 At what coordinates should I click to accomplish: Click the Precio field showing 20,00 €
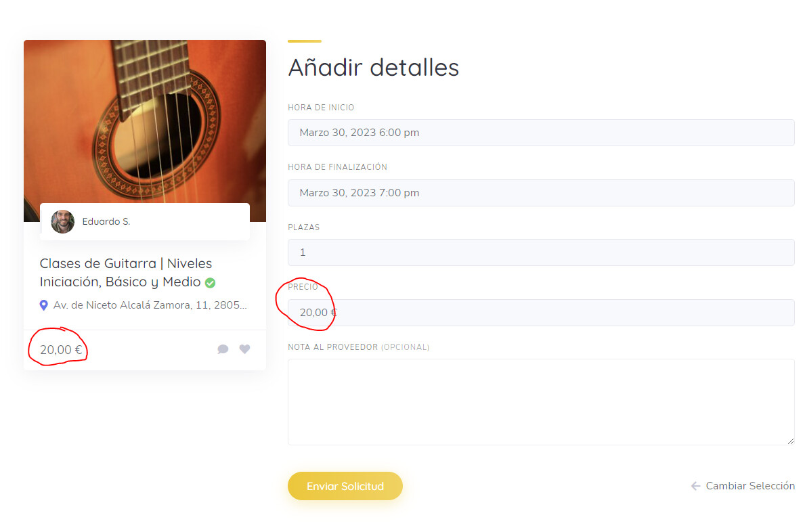tap(541, 313)
